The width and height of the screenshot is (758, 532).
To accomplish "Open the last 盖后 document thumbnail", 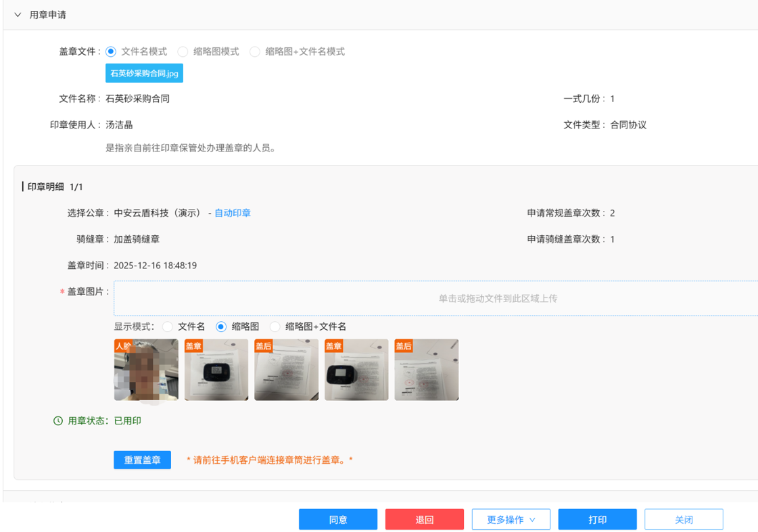I will 427,370.
